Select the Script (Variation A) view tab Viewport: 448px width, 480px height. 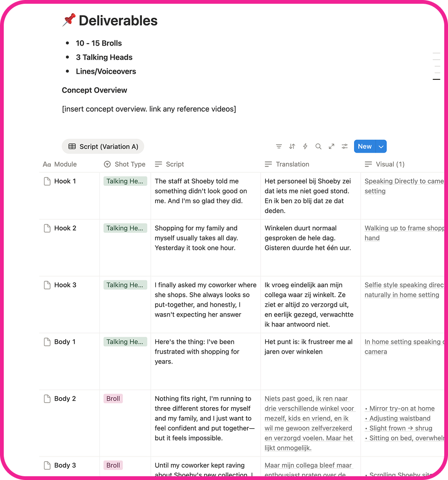103,147
